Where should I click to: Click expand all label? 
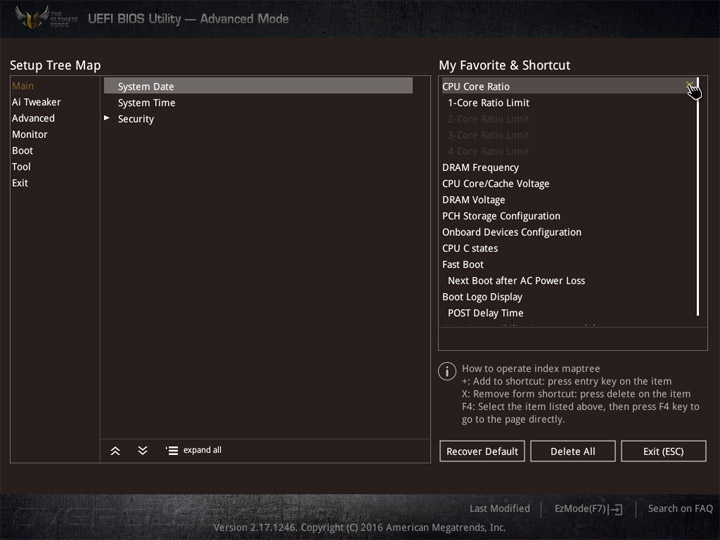point(202,450)
